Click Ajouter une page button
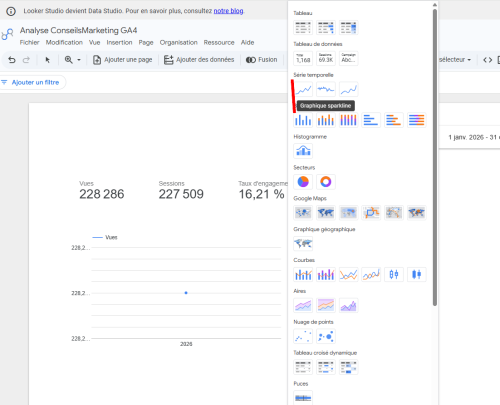 coord(123,60)
